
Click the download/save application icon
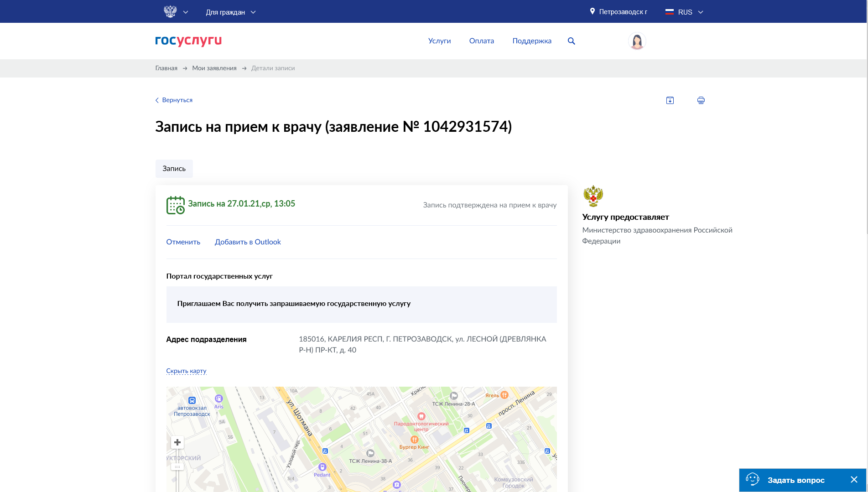point(670,100)
